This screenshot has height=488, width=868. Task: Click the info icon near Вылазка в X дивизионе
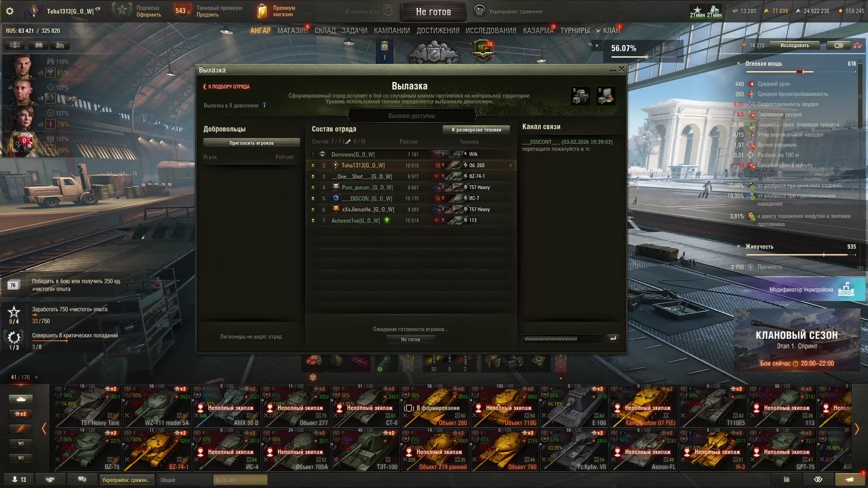[x=264, y=105]
